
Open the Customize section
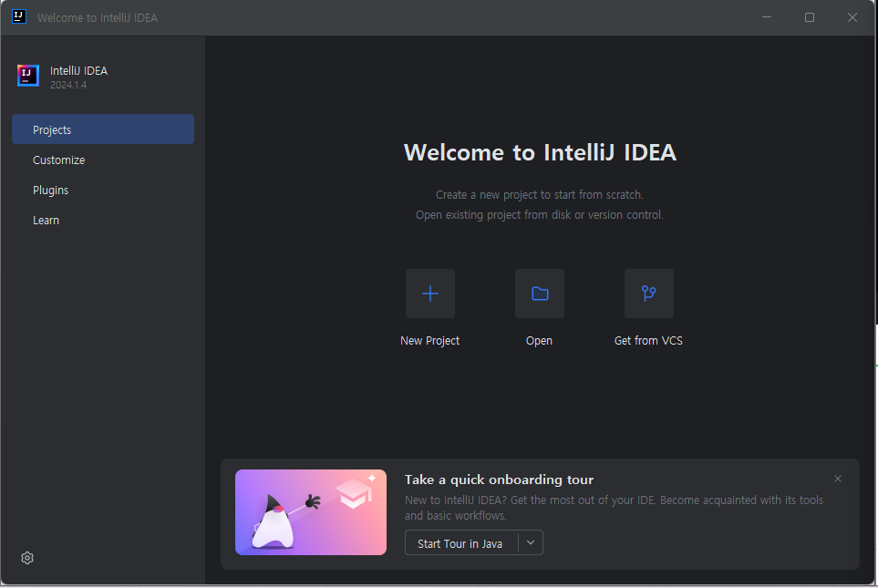click(x=103, y=160)
